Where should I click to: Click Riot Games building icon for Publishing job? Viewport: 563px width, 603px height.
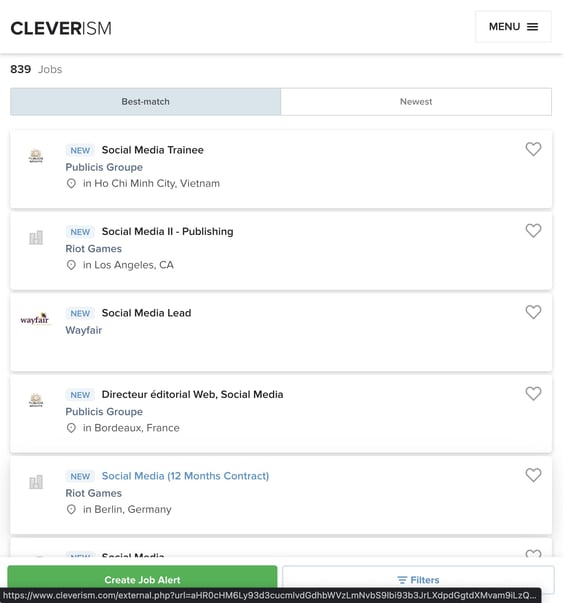(x=36, y=238)
